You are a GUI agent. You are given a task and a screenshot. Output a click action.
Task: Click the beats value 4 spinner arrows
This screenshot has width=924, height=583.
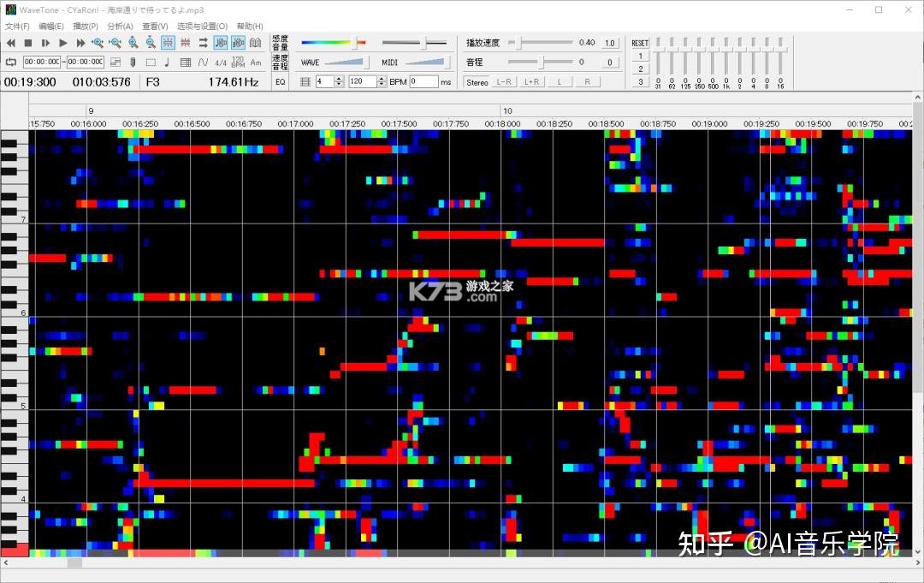coord(339,82)
